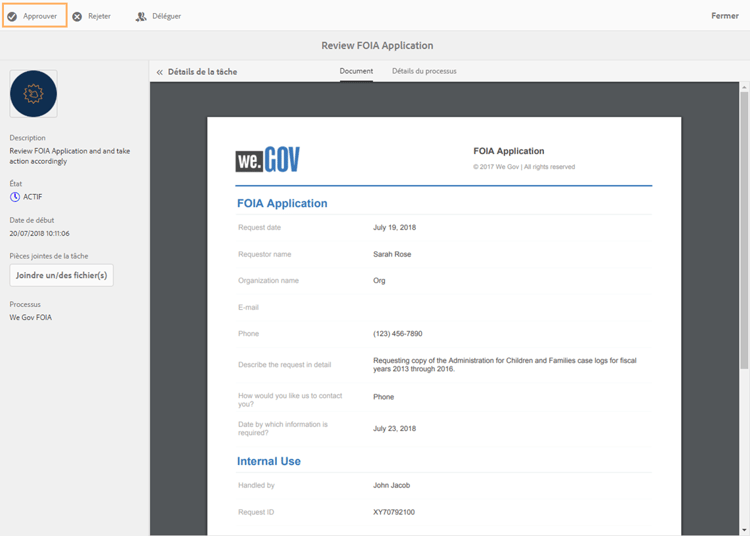Click the E-mail field label
750x536 pixels.
pyautogui.click(x=248, y=307)
